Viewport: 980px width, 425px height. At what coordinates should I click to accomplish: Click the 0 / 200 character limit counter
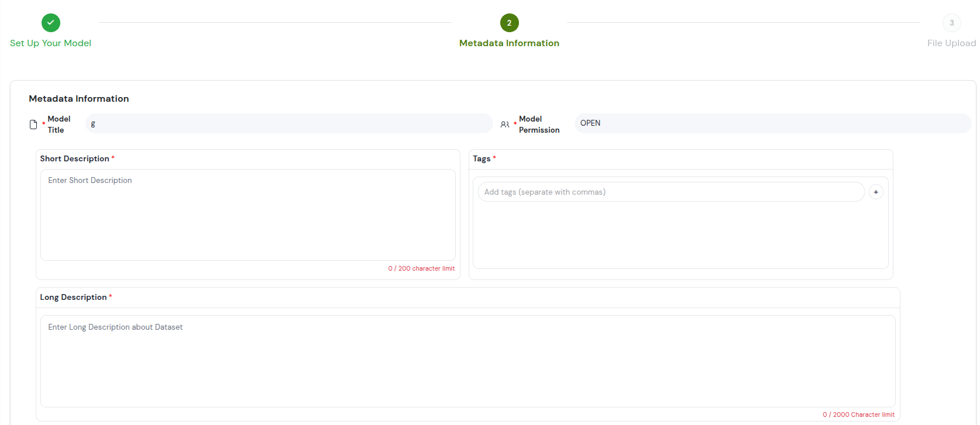[x=421, y=268]
